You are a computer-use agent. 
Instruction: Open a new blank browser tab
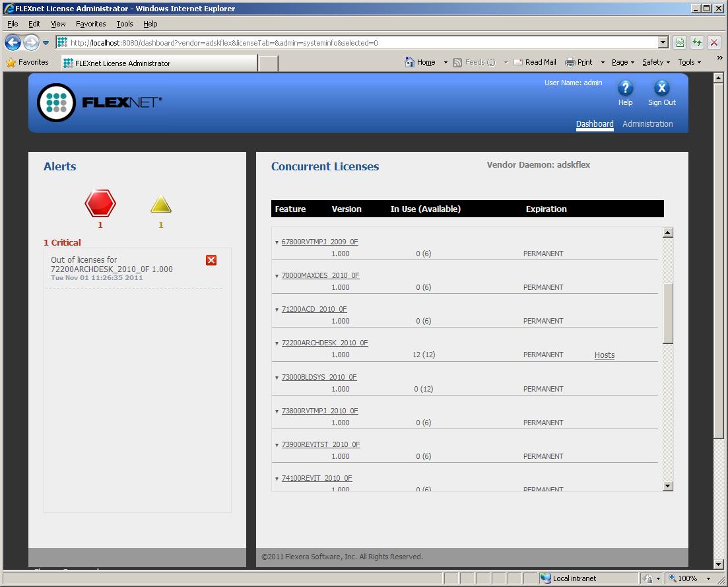(x=269, y=63)
